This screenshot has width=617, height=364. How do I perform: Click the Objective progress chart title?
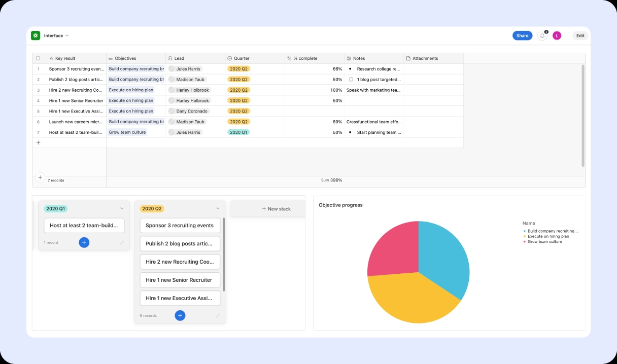coord(340,205)
